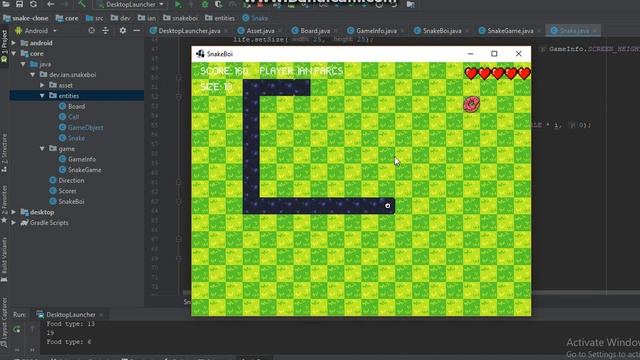Select the Scorer class in project tree
This screenshot has height=360, width=640.
(x=63, y=191)
